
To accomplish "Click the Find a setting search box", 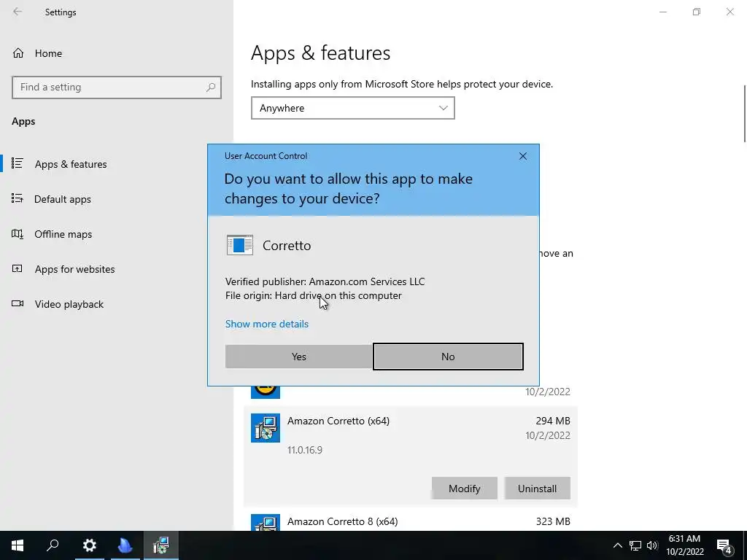I will pos(117,87).
